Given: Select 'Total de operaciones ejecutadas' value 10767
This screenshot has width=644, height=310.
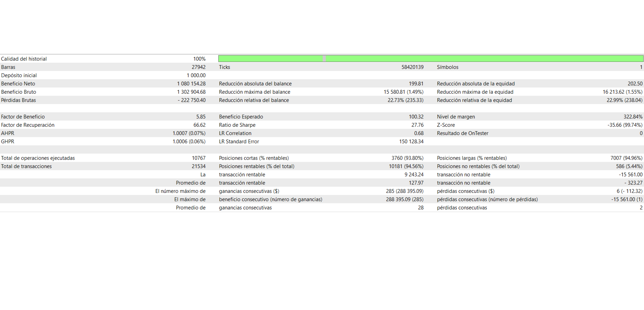Looking at the screenshot, I should click(199, 158).
